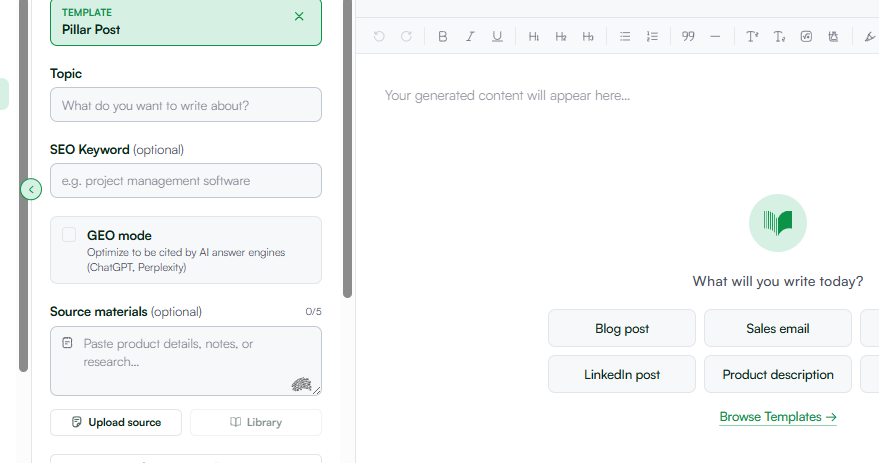The height and width of the screenshot is (463, 879).
Task: Remove the Pillar Post template
Action: coord(299,16)
